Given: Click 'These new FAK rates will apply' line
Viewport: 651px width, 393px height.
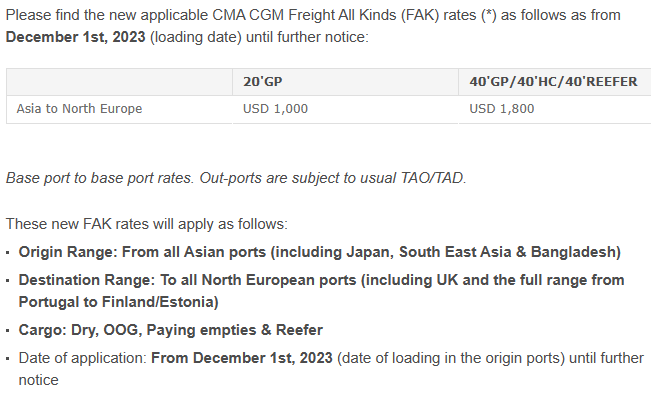Looking at the screenshot, I should click(147, 224).
